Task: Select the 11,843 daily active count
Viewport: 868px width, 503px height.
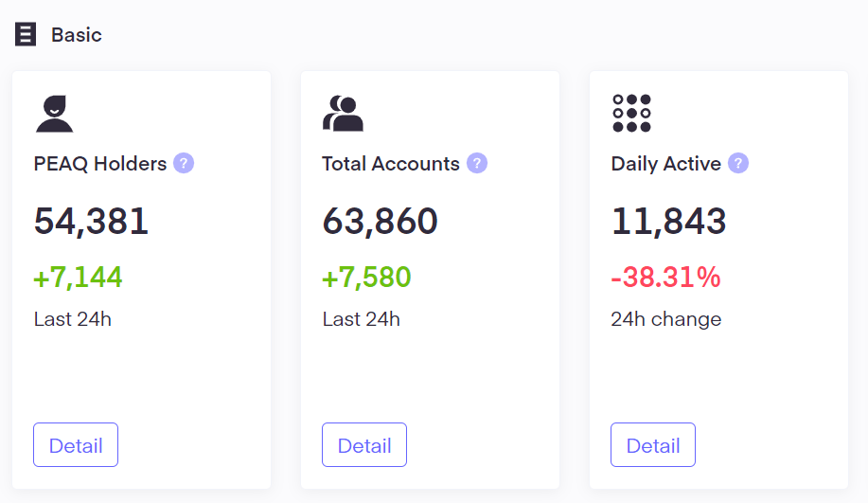Action: pos(669,222)
